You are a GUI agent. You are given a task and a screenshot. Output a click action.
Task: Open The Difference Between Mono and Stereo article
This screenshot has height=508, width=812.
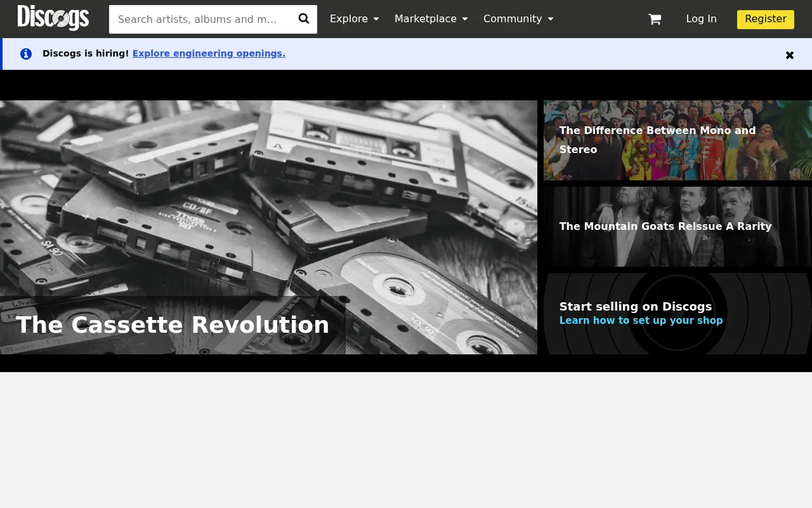point(678,140)
